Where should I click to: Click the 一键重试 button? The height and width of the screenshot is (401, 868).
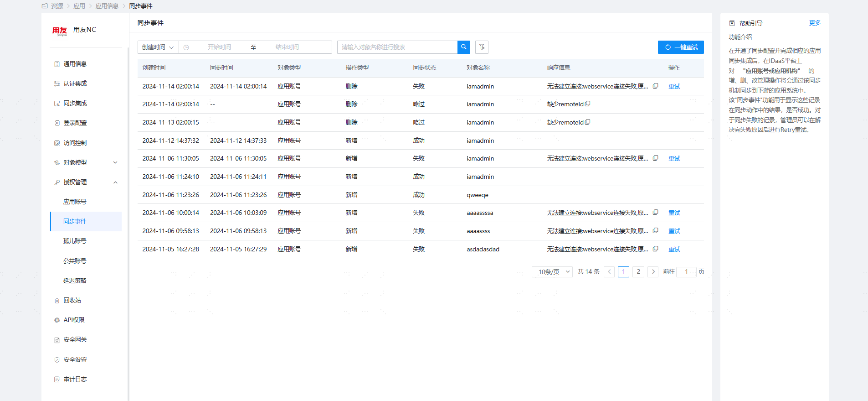click(681, 47)
